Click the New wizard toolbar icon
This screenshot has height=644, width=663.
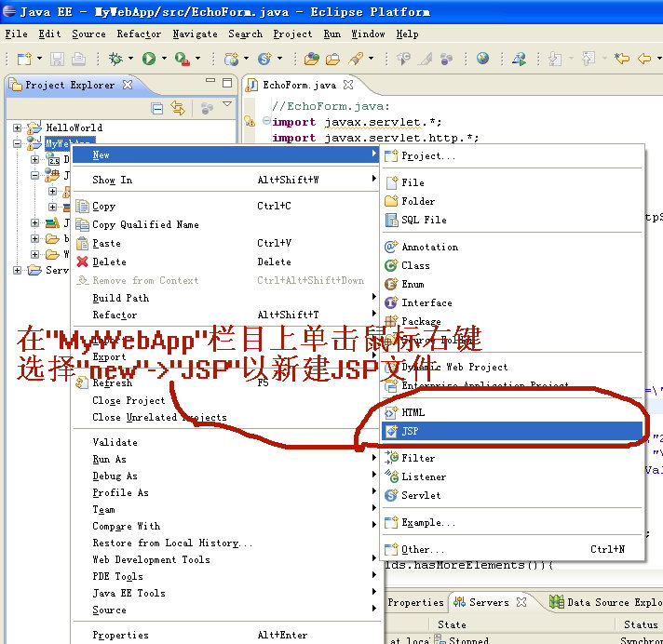(x=24, y=59)
